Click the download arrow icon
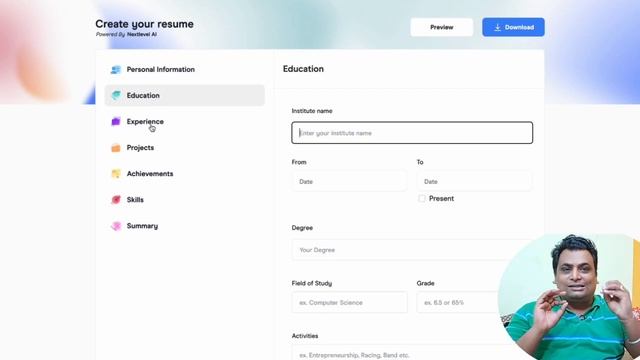The height and width of the screenshot is (360, 640). (498, 27)
